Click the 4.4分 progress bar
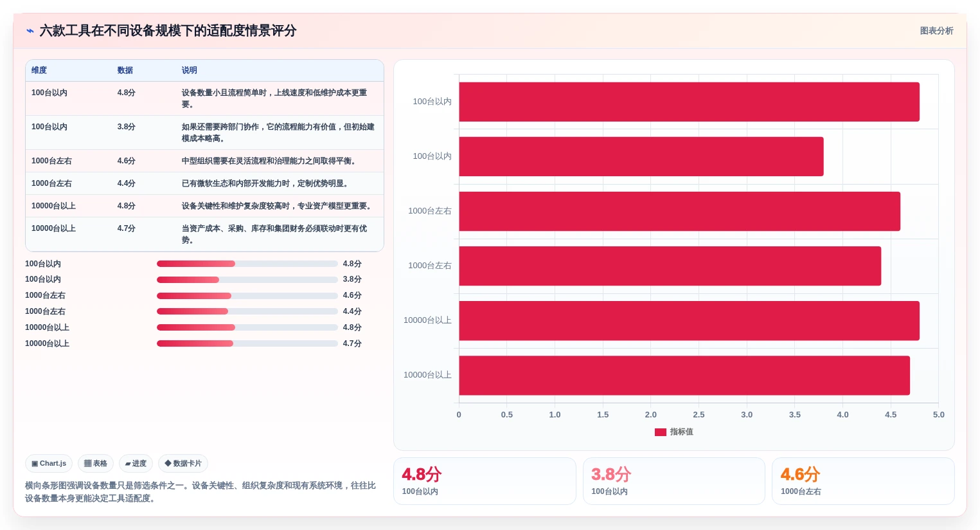Image resolution: width=980 pixels, height=530 pixels. click(247, 311)
